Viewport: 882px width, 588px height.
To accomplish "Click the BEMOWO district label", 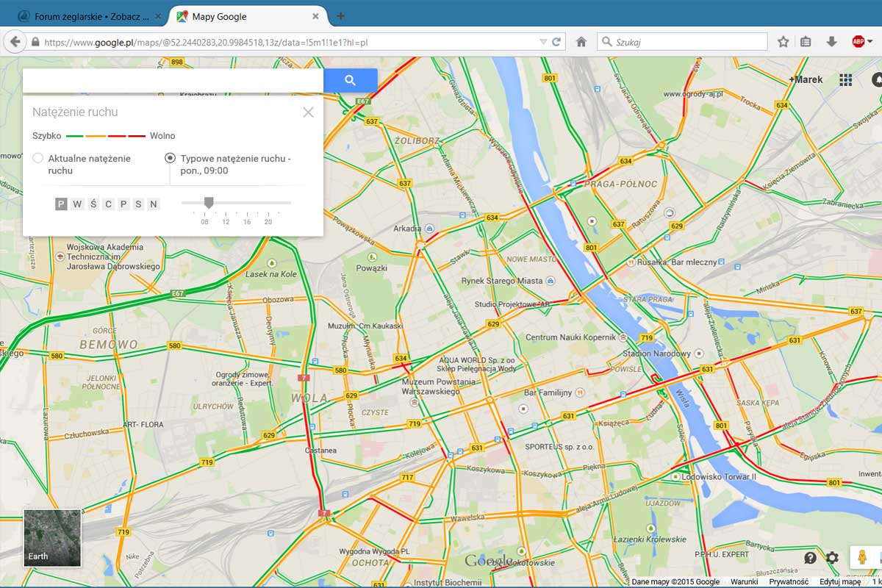I will (x=109, y=344).
